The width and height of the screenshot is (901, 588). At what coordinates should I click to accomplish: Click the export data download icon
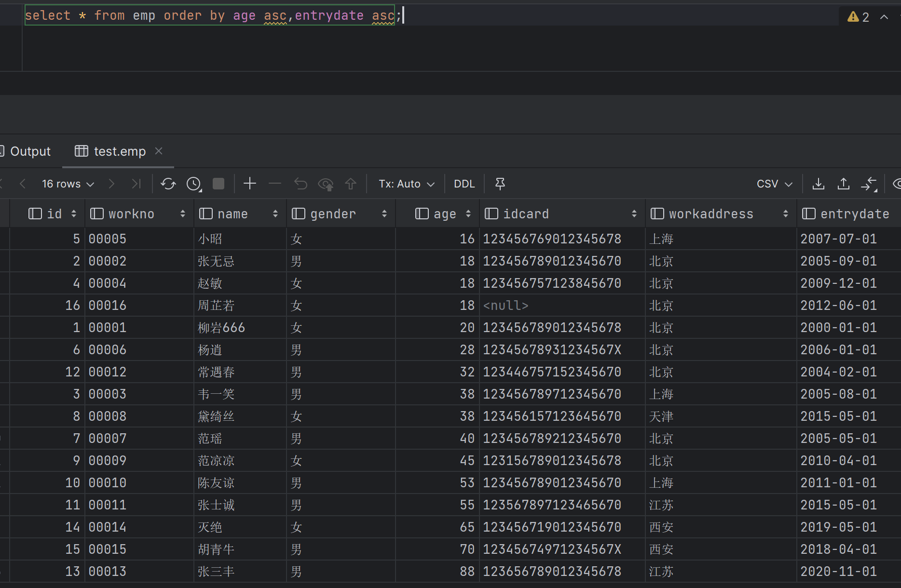pos(819,184)
